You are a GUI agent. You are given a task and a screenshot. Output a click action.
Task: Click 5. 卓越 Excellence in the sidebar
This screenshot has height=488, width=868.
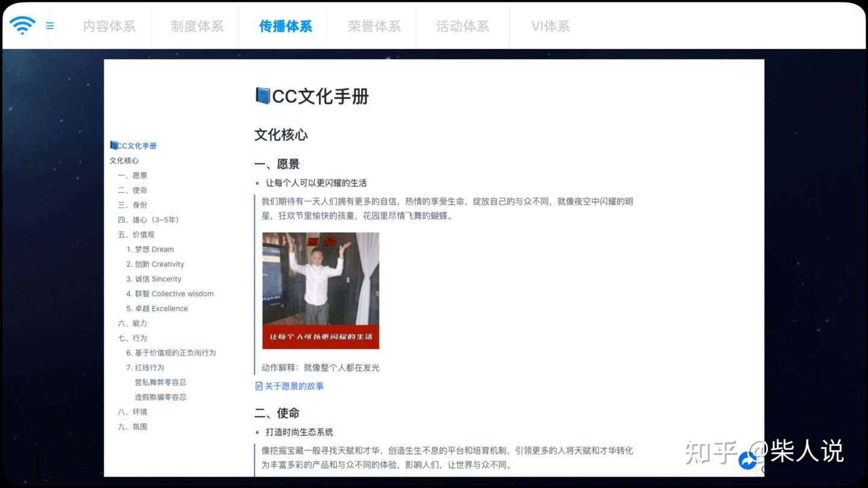[x=158, y=308]
